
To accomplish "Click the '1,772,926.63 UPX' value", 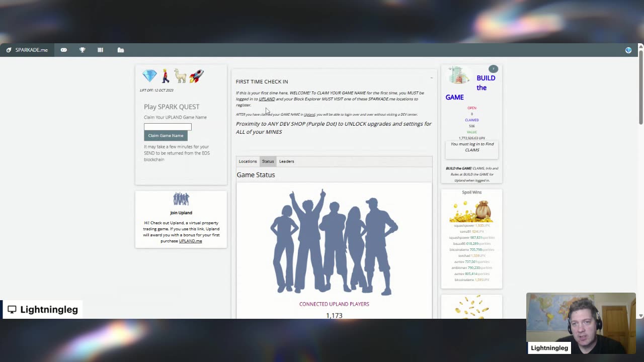I will (472, 138).
